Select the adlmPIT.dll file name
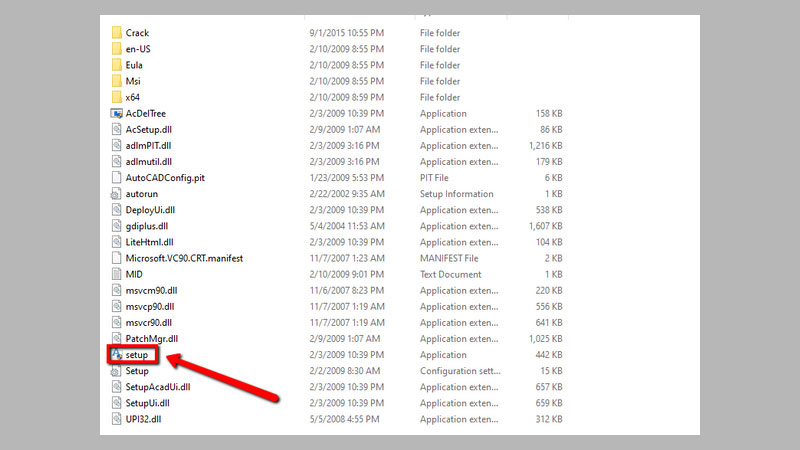Screen dimensions: 800x450 [x=148, y=145]
